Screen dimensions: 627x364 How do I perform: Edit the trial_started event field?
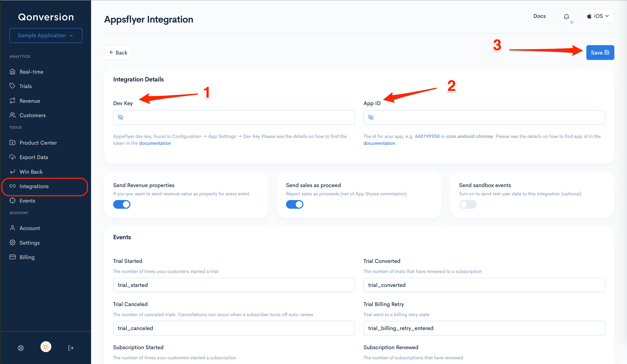[234, 285]
